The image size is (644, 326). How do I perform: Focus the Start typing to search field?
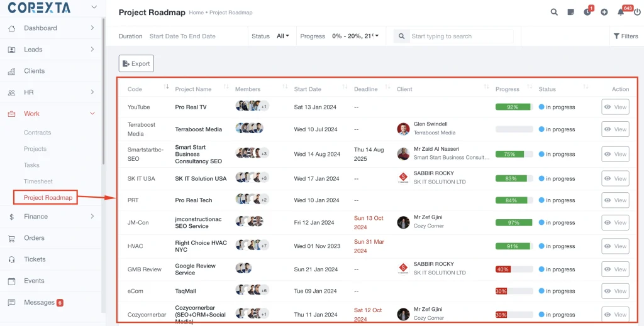coord(461,36)
